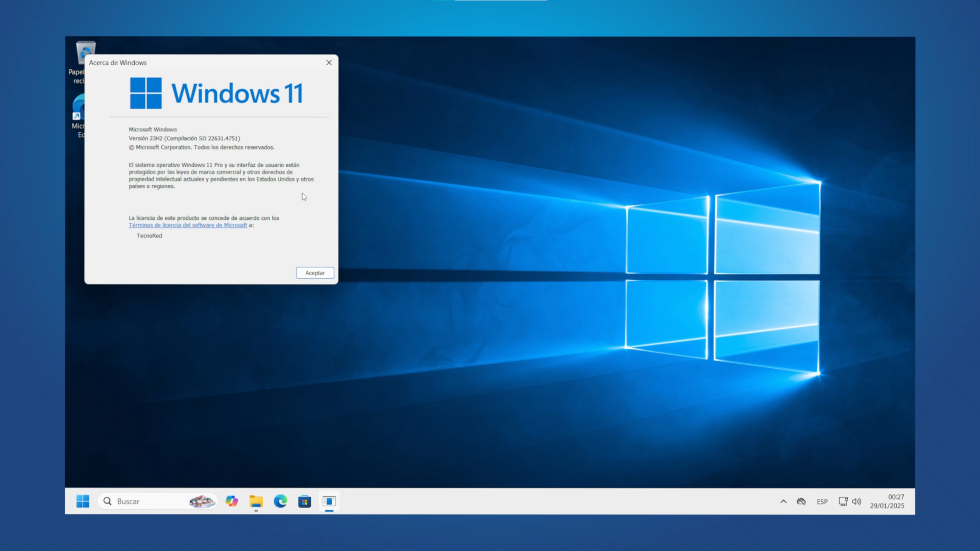Select the active app icon on the taskbar
Screen dimensions: 980x551
click(329, 502)
